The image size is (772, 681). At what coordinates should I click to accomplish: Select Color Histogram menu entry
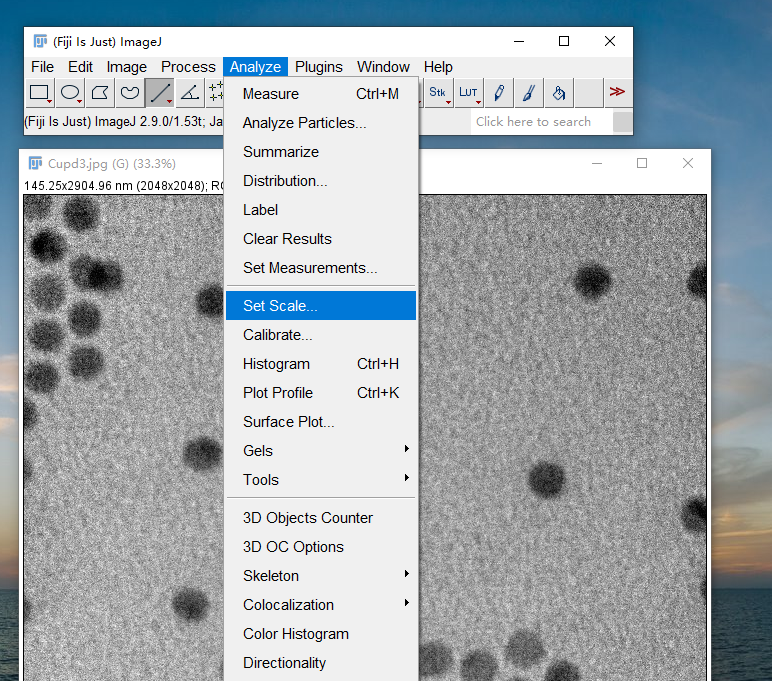296,634
